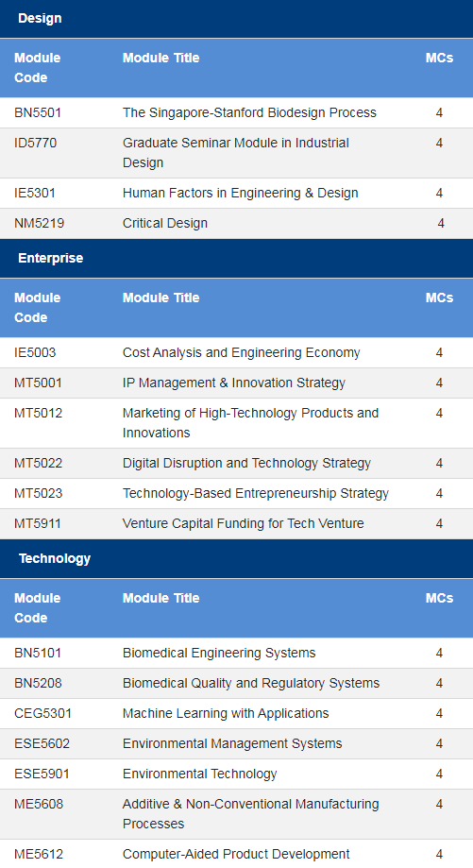Viewport: 473px width, 868px height.
Task: Click module code IE5003
Action: 35,352
